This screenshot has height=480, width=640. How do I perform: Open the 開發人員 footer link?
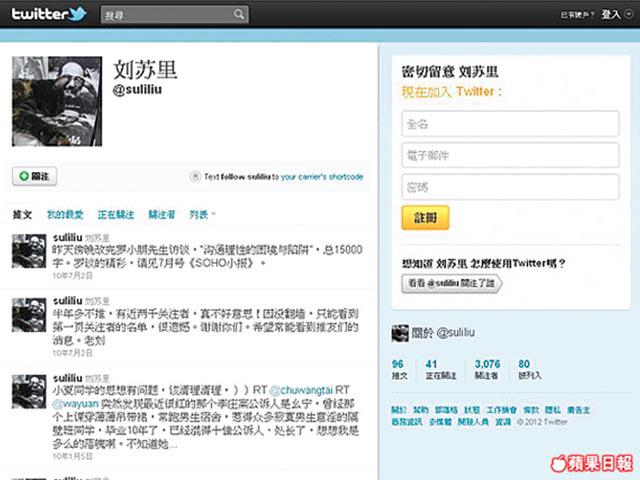pos(473,422)
